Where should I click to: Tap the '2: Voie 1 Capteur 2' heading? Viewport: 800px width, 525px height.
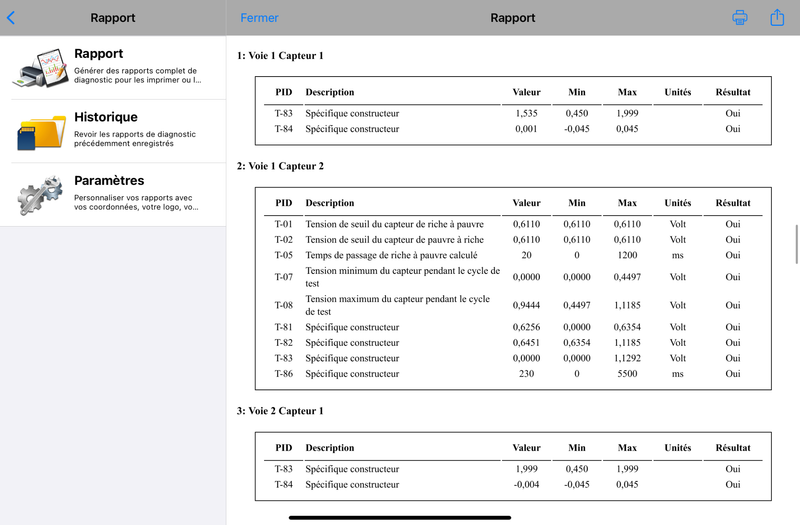280,166
